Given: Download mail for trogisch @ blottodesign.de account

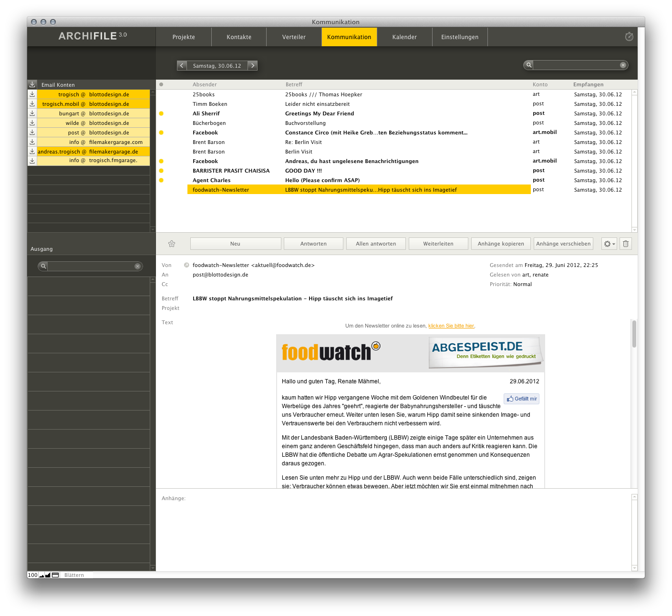Looking at the screenshot, I should [x=32, y=94].
